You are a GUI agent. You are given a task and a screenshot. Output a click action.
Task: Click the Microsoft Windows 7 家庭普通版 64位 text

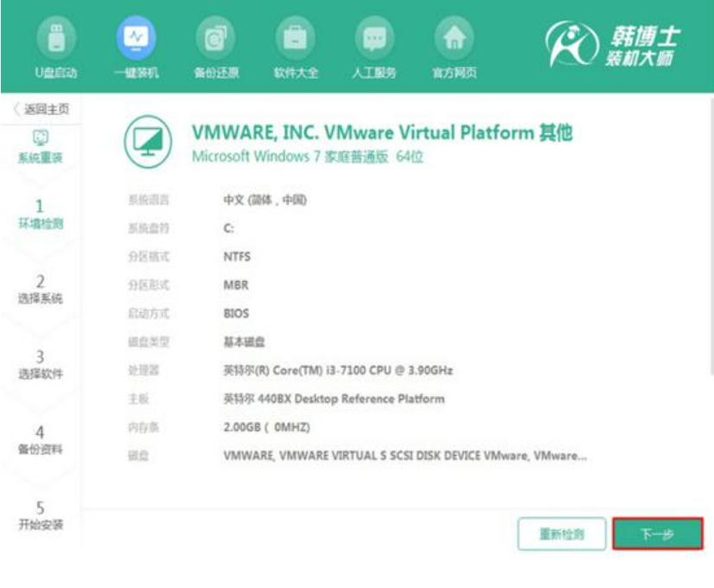coord(308,157)
